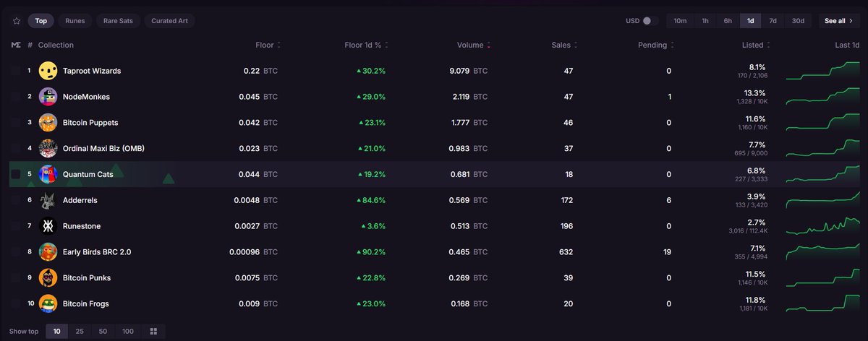Select the 7d time range
The image size is (868, 341).
(773, 21)
